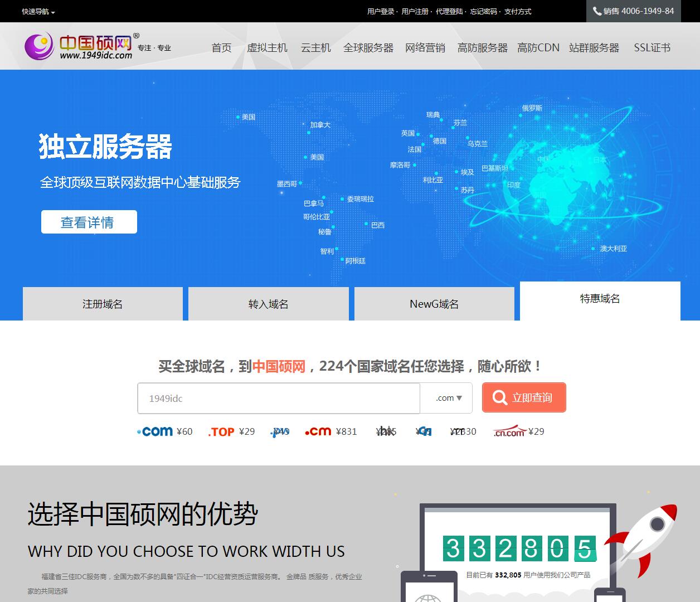
Task: Click 巴西 label on map
Action: click(378, 225)
